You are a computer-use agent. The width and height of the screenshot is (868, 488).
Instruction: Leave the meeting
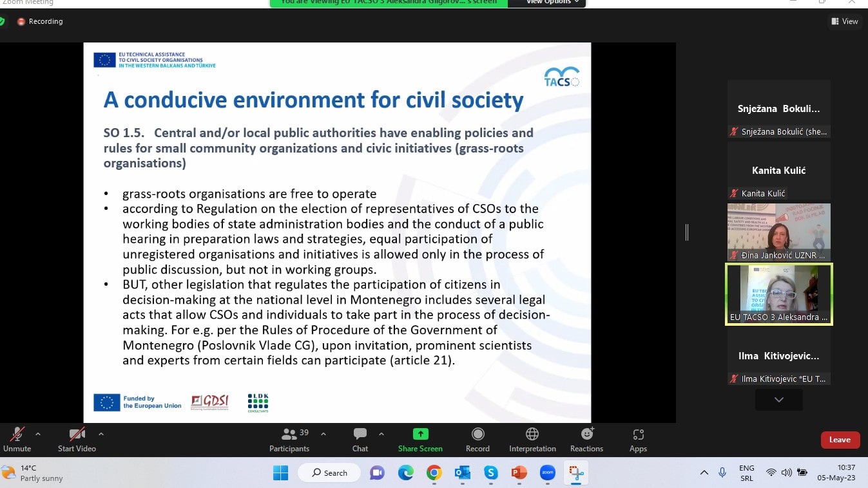(840, 440)
